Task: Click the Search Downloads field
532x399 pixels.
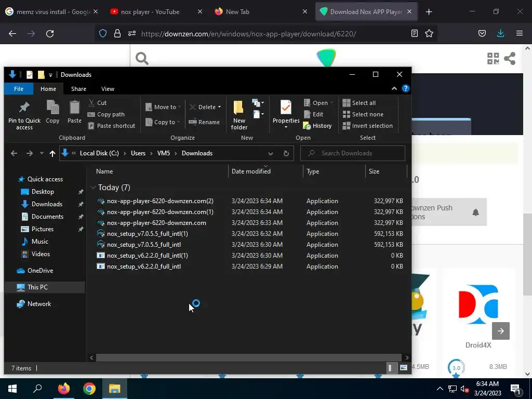Action: click(353, 153)
